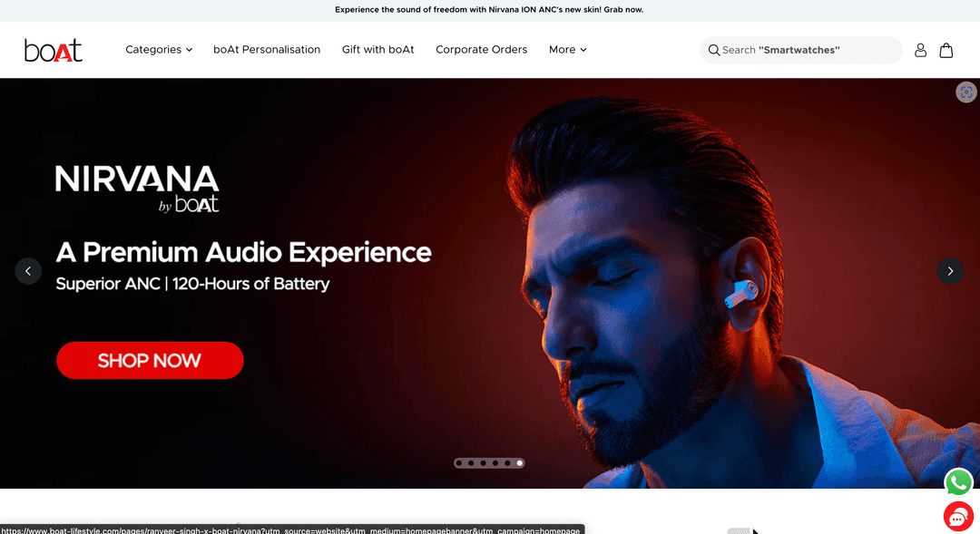This screenshot has height=534, width=980.
Task: Click the magnifying glass search icon
Action: point(714,50)
